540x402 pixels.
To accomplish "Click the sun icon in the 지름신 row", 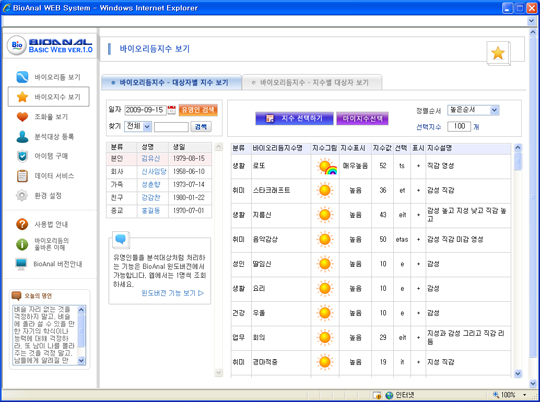I will [325, 215].
